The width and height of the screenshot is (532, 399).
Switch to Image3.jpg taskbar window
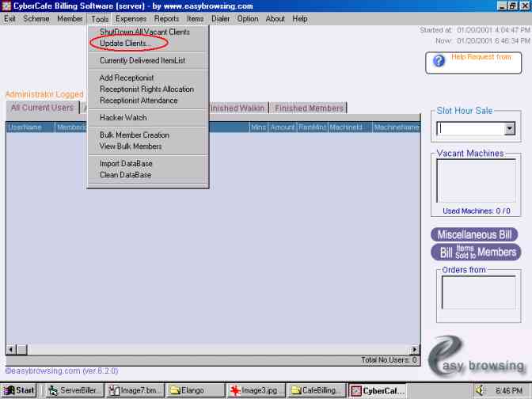pyautogui.click(x=254, y=390)
